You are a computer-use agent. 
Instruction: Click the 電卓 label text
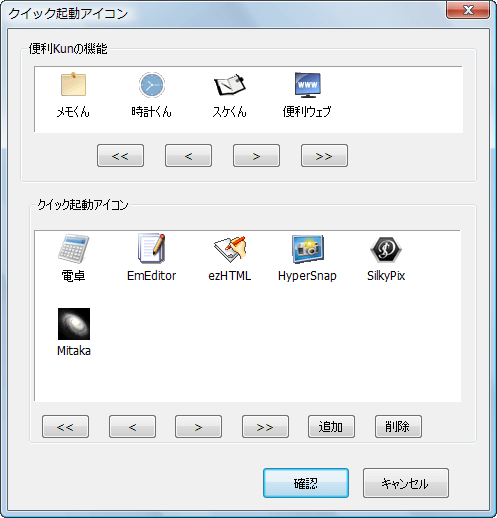pos(73,276)
